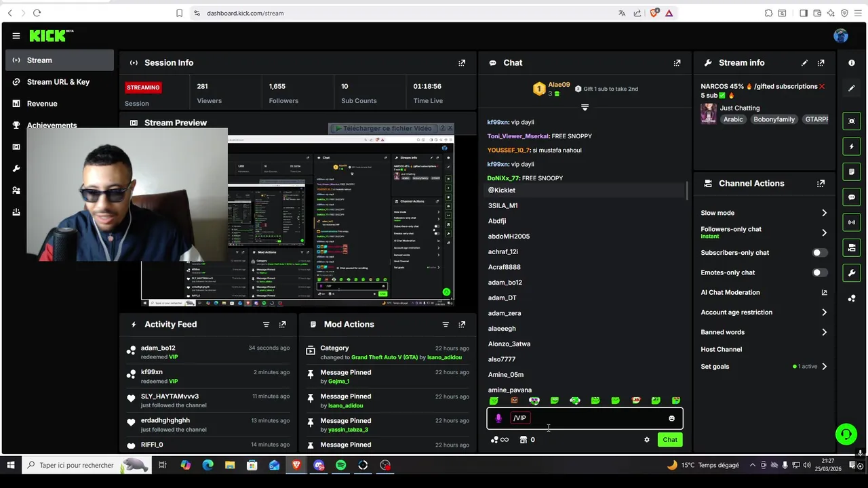Open the profile avatar at top right
The width and height of the screenshot is (868, 488).
point(841,36)
